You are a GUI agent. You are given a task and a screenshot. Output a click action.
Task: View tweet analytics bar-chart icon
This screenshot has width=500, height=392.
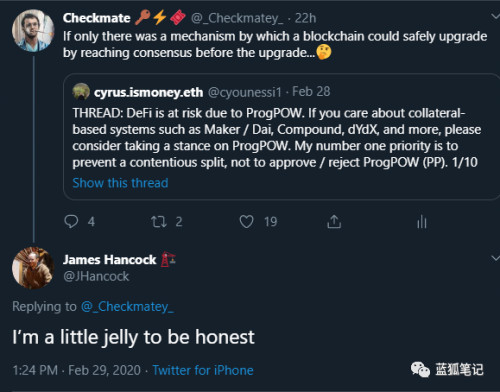[422, 222]
